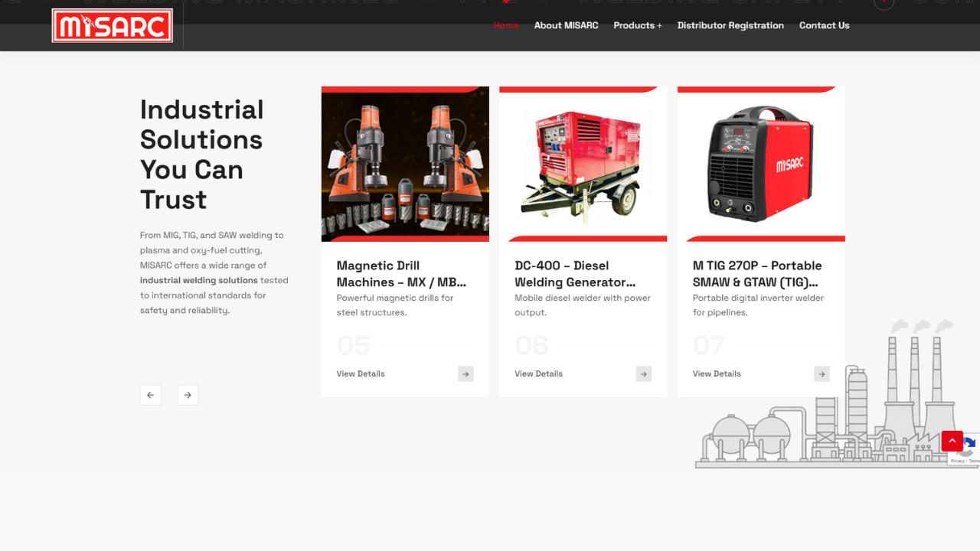Screen dimensions: 980x551
Task: Open the Home menu item
Action: [x=506, y=25]
